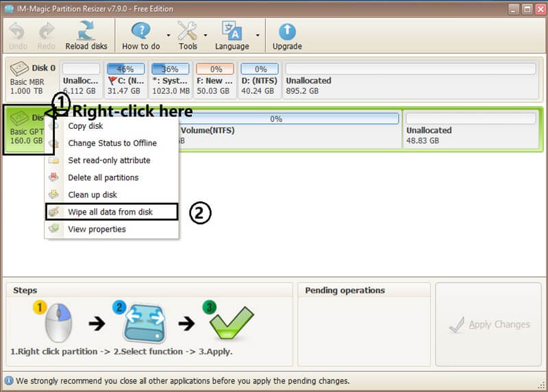Viewport: 548px width, 392px height.
Task: Minimize the Partition Resizer window
Action: (513, 9)
